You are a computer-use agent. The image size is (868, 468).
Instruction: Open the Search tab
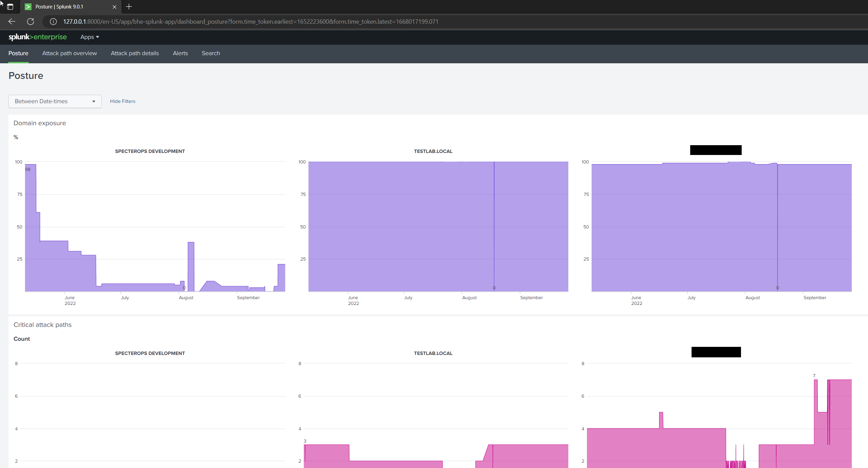(x=211, y=53)
